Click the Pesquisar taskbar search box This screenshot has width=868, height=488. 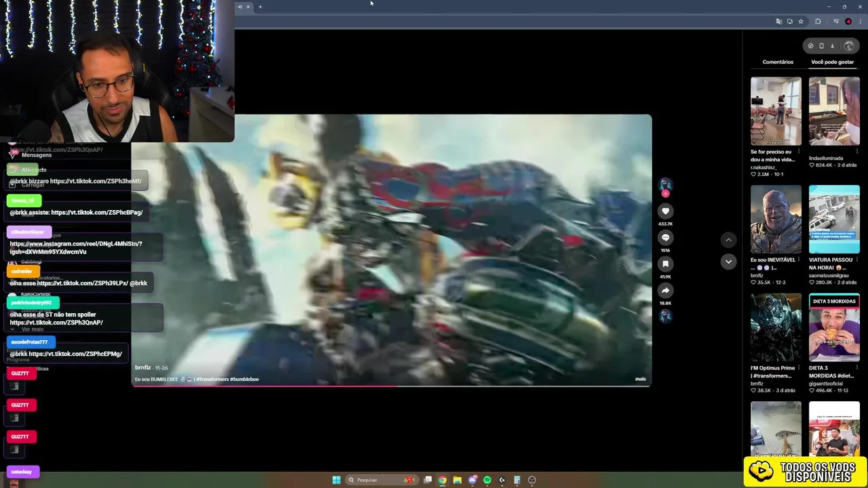[381, 480]
